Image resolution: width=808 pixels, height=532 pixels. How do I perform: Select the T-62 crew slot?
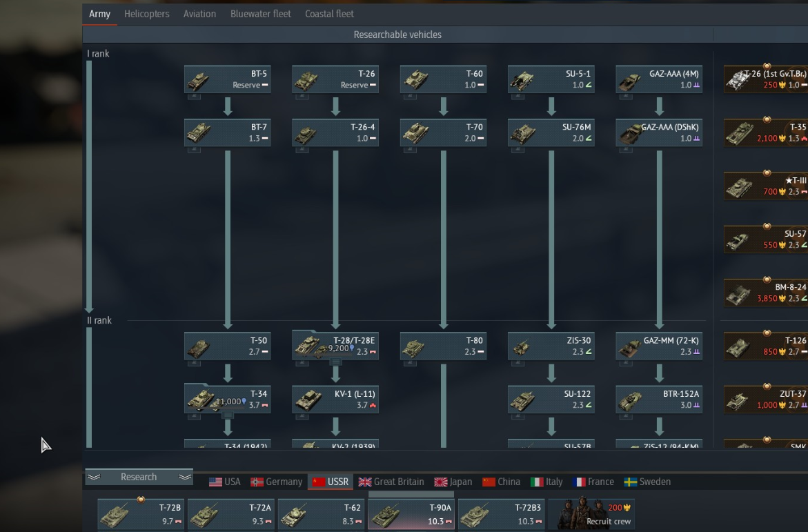click(x=321, y=515)
